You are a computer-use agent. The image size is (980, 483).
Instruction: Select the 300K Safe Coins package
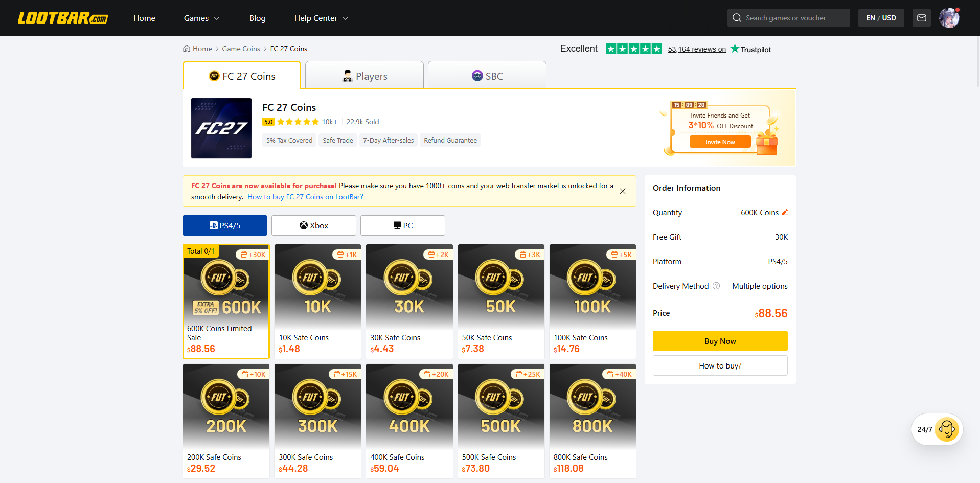tap(317, 421)
